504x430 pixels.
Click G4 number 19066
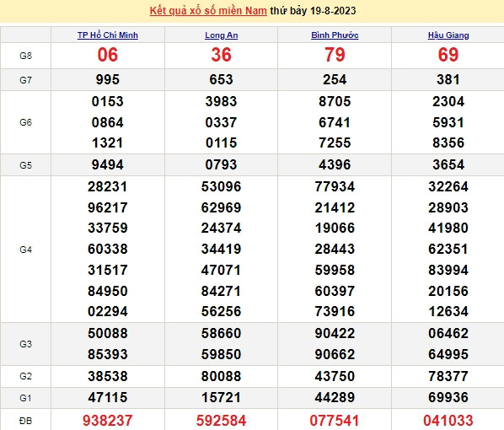(335, 228)
